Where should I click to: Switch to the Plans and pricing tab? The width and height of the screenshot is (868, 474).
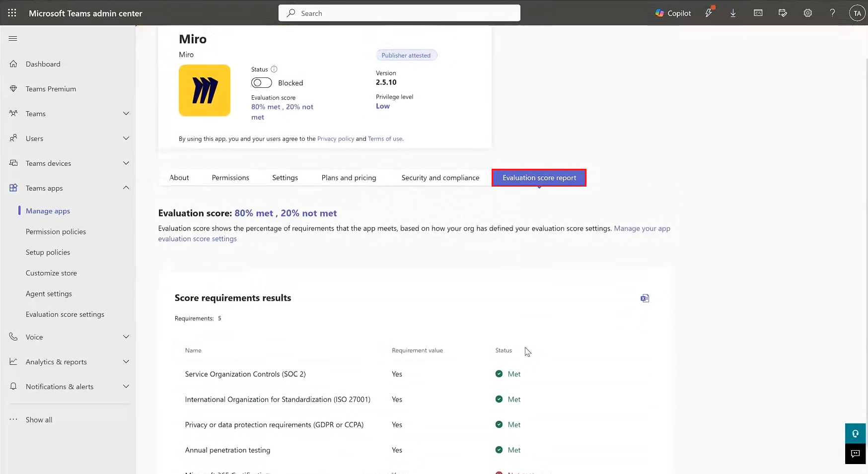coord(349,178)
